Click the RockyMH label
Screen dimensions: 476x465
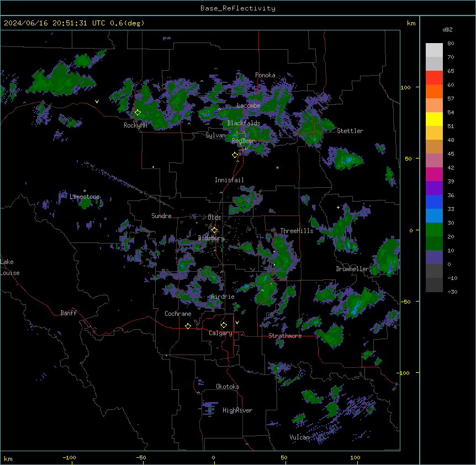click(x=135, y=125)
